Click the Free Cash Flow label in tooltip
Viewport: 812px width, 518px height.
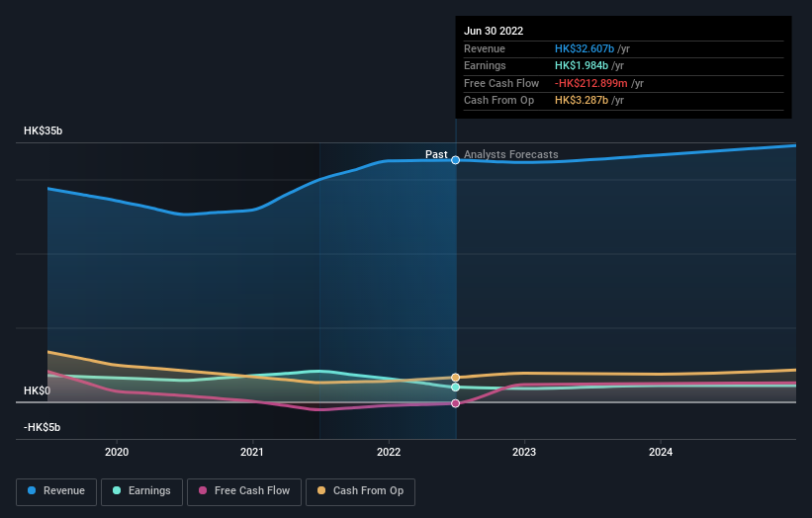point(501,83)
